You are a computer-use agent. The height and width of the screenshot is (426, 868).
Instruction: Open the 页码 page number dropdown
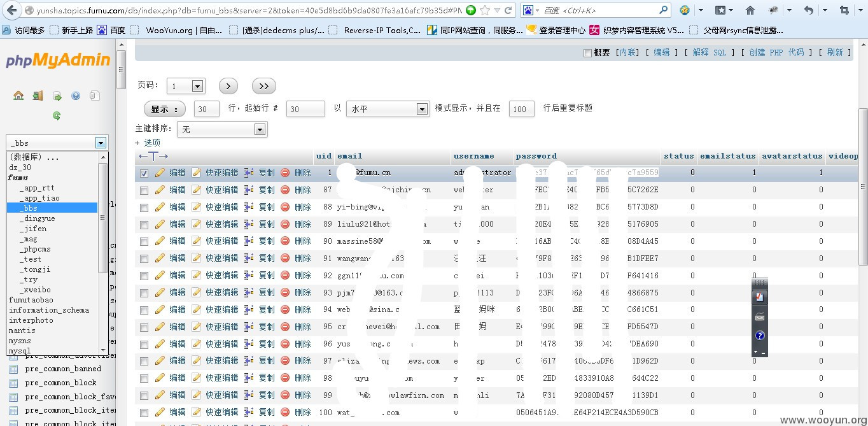(186, 86)
